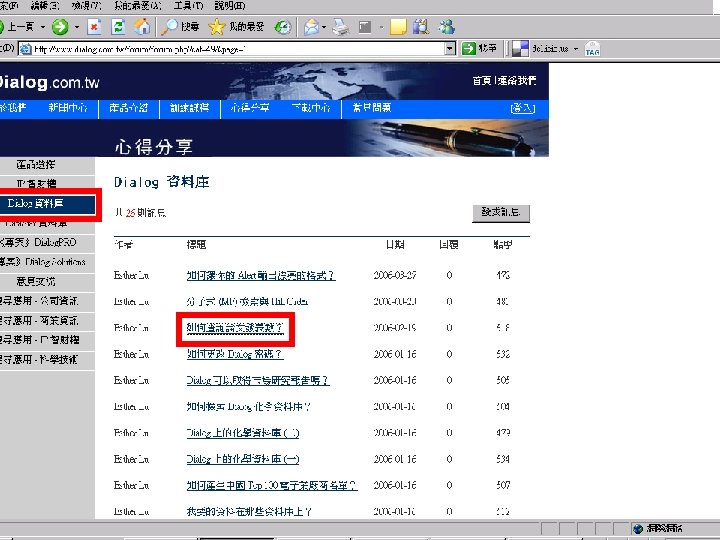This screenshot has width=720, height=540.
Task: Click the date 2006-03-27 cell
Action: [x=395, y=275]
